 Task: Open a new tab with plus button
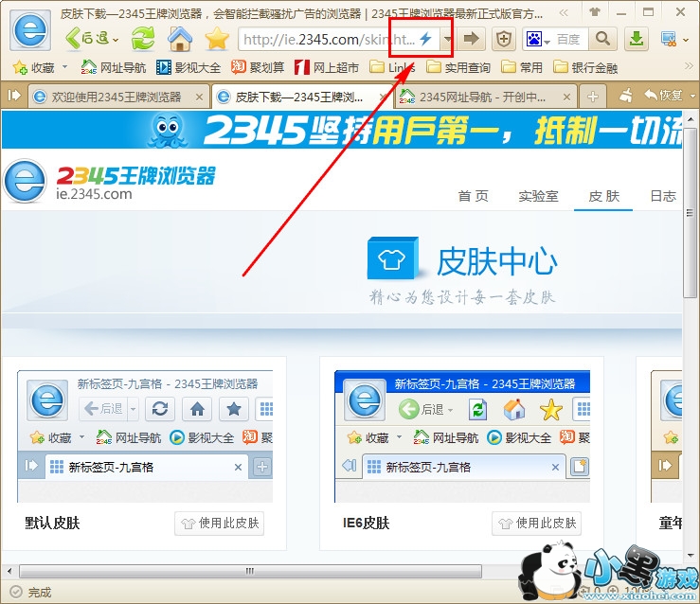tap(592, 97)
